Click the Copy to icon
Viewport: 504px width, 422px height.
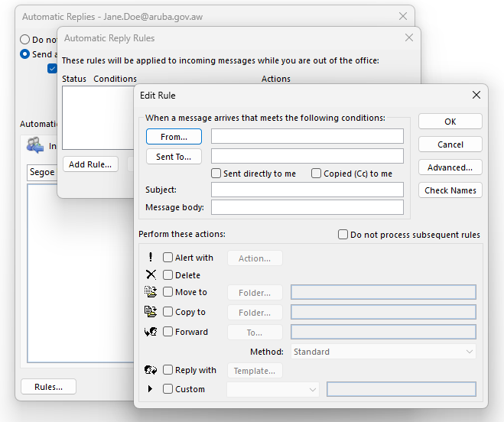(151, 311)
